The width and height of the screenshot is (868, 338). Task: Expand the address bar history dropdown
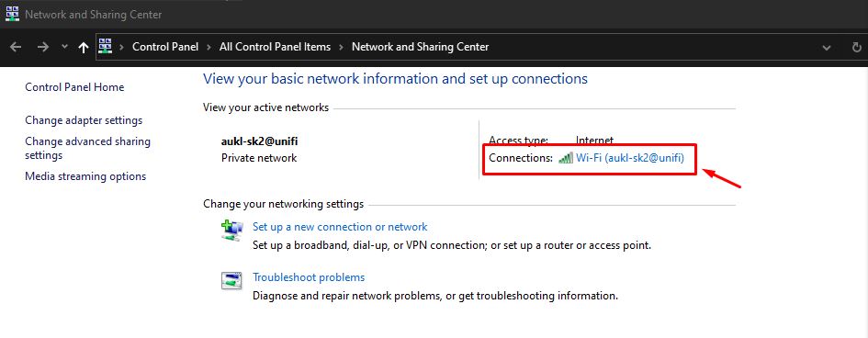(827, 48)
